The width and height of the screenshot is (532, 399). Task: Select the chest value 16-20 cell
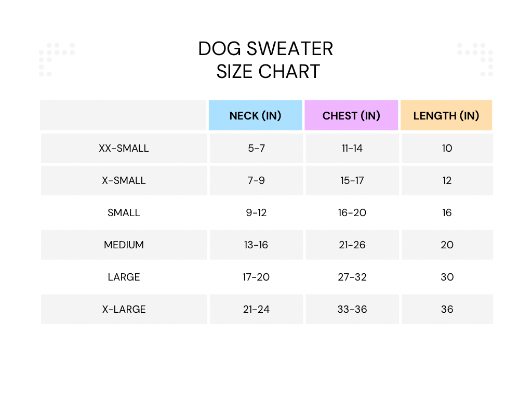tap(352, 212)
